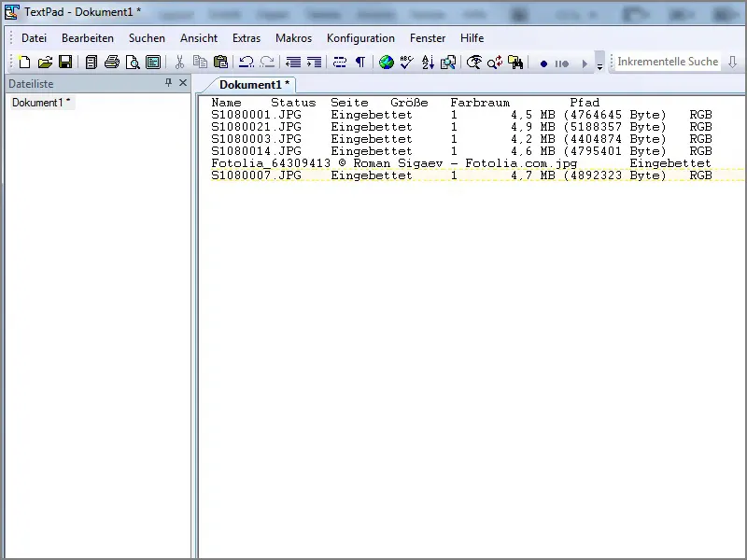Open the incremental search direction arrow

[x=732, y=62]
